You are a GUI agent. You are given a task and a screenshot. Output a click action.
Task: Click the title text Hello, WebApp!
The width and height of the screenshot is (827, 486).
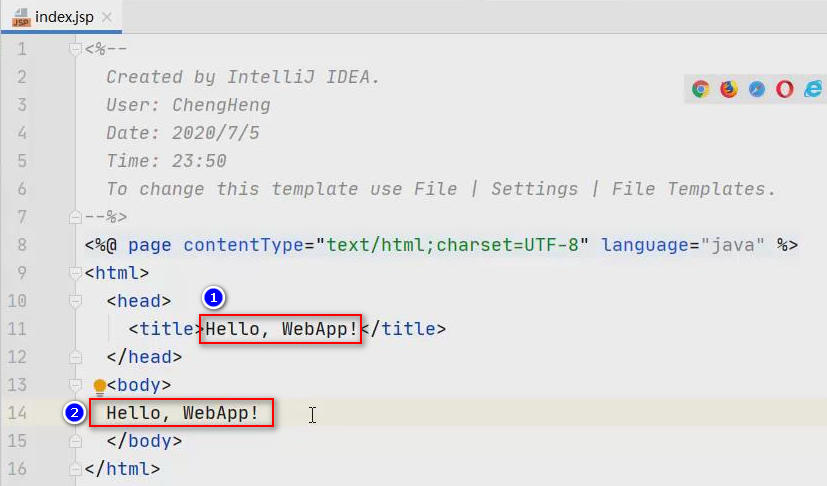(281, 329)
